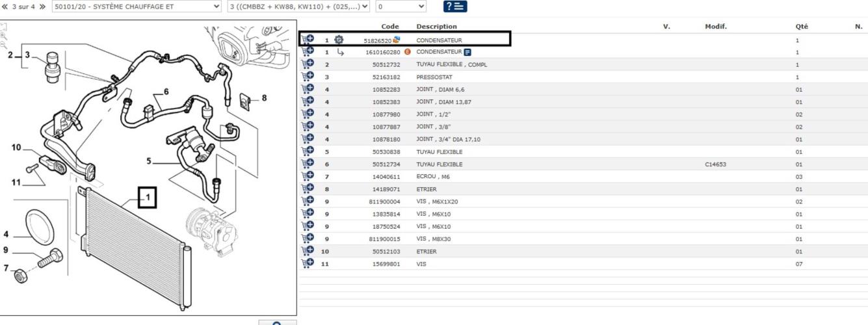The width and height of the screenshot is (868, 325).
Task: Add part 51826520 to cart
Action: 308,40
